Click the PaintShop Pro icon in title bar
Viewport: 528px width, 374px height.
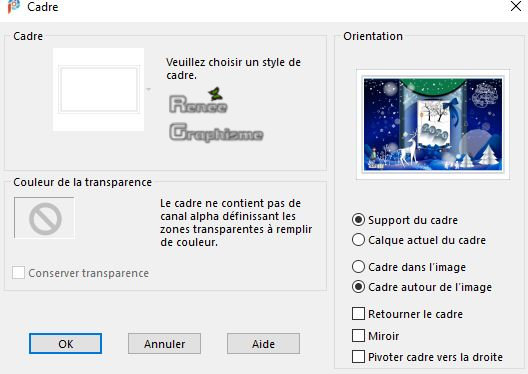(x=13, y=7)
